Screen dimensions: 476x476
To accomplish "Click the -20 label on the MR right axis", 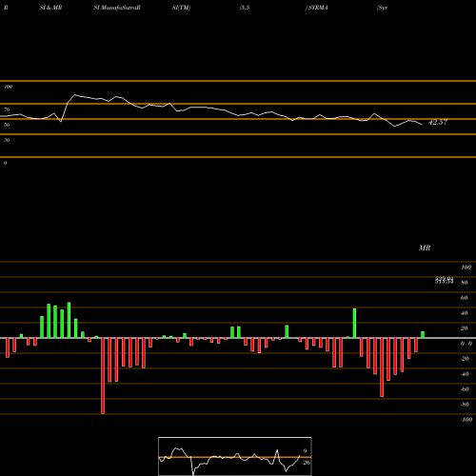I will pyautogui.click(x=465, y=359).
